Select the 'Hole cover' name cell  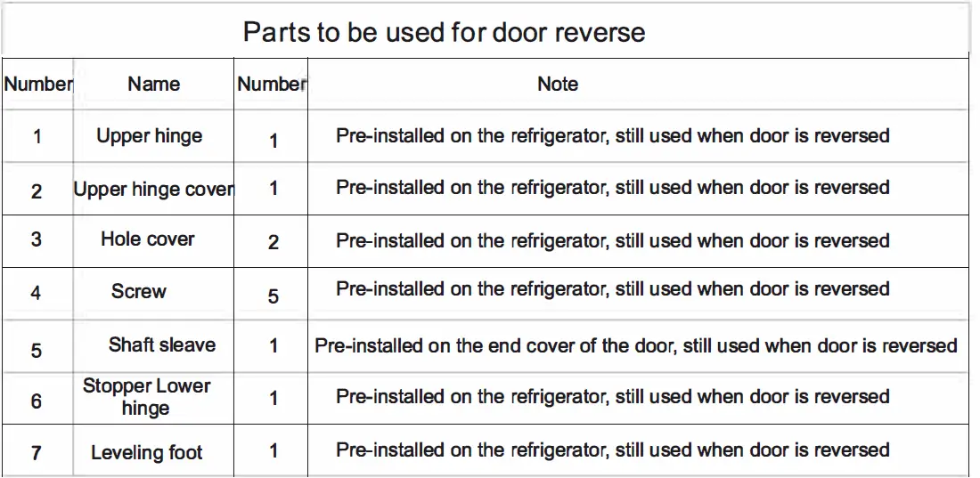pos(147,239)
